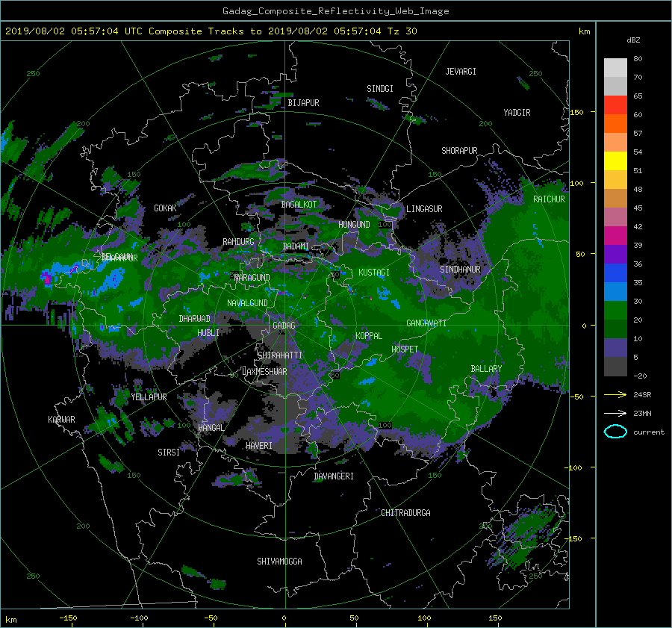
Task: Click the Gadag Composite Reflectivity title text
Action: [335, 11]
